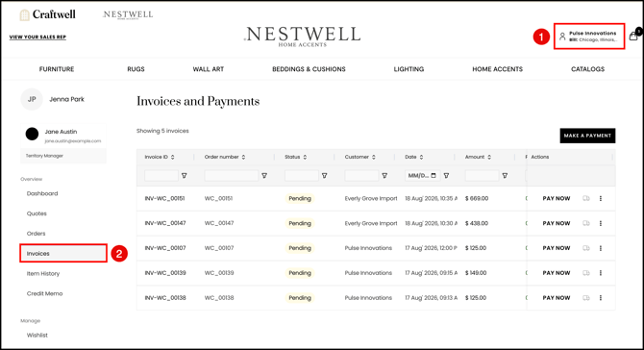This screenshot has width=644, height=350.
Task: Open filter options for Status column
Action: [325, 175]
